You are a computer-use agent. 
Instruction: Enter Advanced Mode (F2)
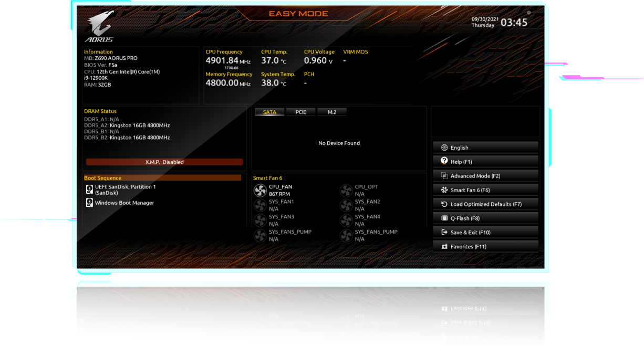(485, 176)
